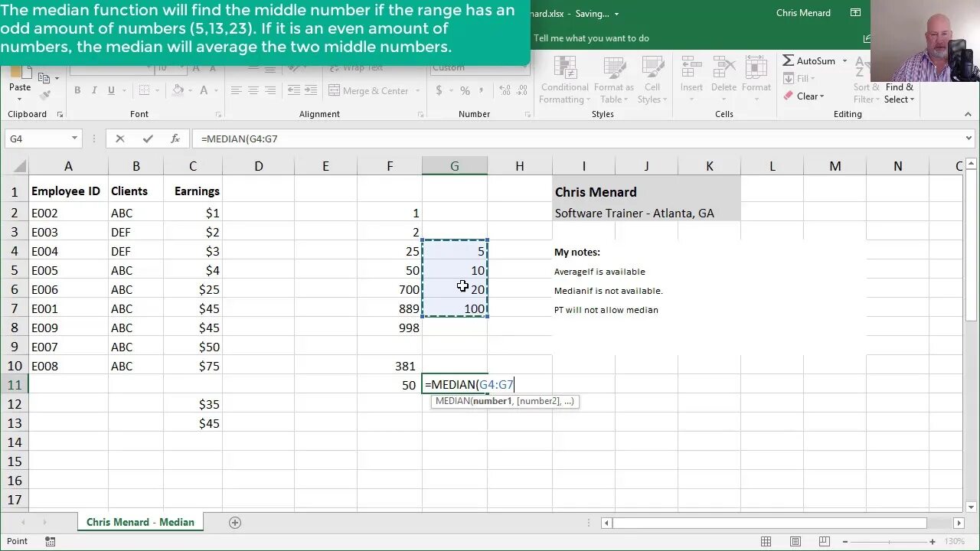This screenshot has height=551, width=980.
Task: Open Cell Styles gallery
Action: [652, 81]
